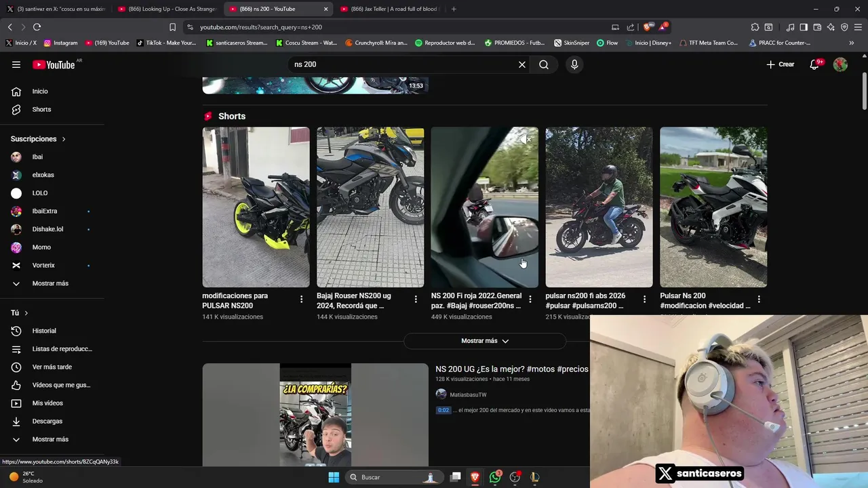Clear the search box with X
Viewport: 868px width, 488px height.
522,64
